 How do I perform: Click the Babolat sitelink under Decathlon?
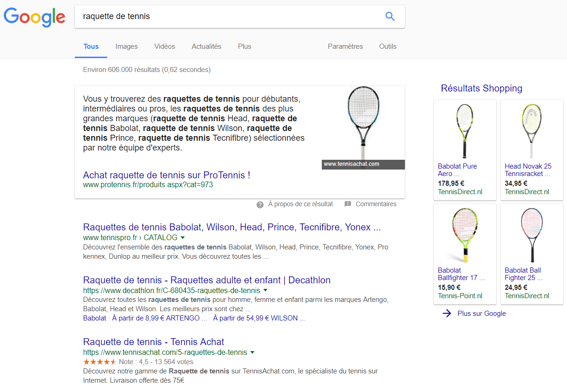click(x=95, y=318)
